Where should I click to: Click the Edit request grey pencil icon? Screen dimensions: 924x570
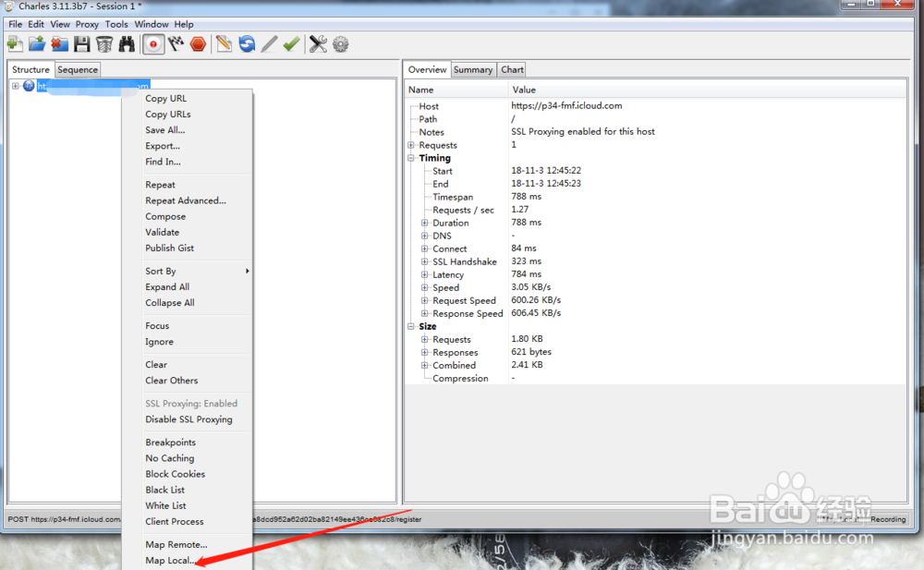(269, 44)
